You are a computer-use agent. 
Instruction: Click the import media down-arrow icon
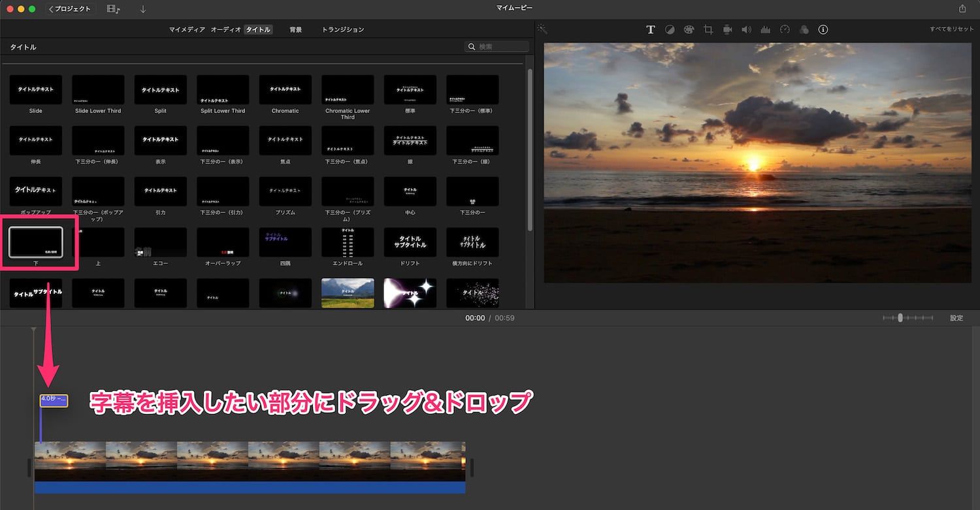point(143,9)
